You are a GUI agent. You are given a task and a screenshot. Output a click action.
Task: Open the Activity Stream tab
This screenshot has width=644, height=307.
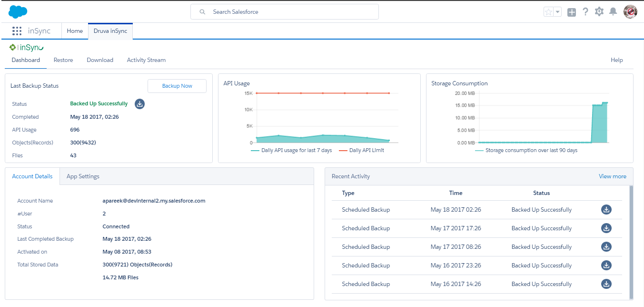(146, 60)
